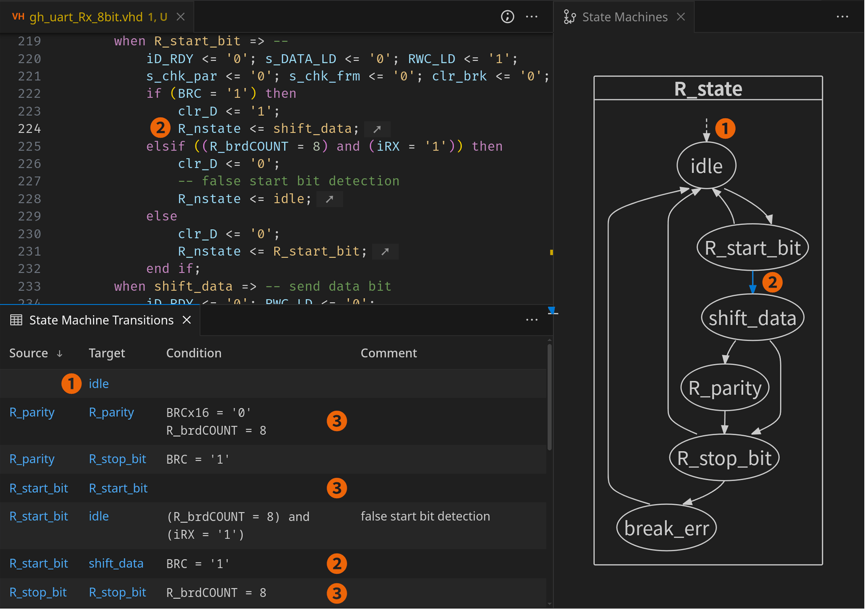
Task: Click the info icon in editor toolbar
Action: [507, 17]
